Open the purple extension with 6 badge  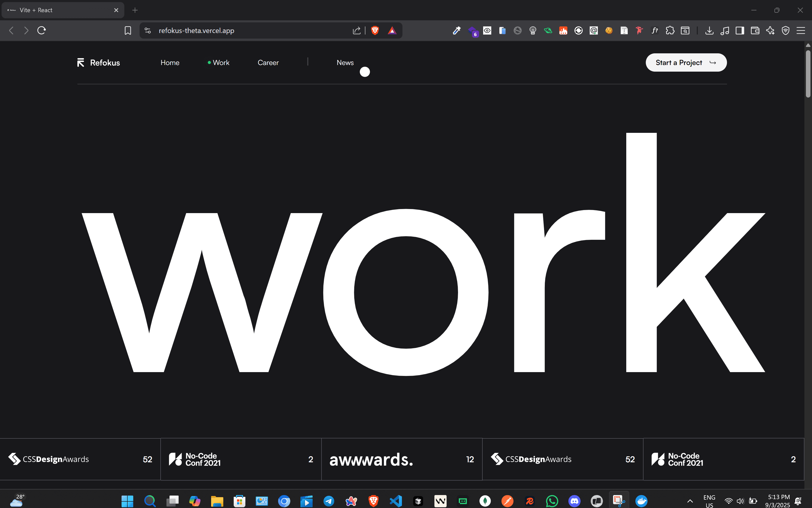[x=472, y=31]
